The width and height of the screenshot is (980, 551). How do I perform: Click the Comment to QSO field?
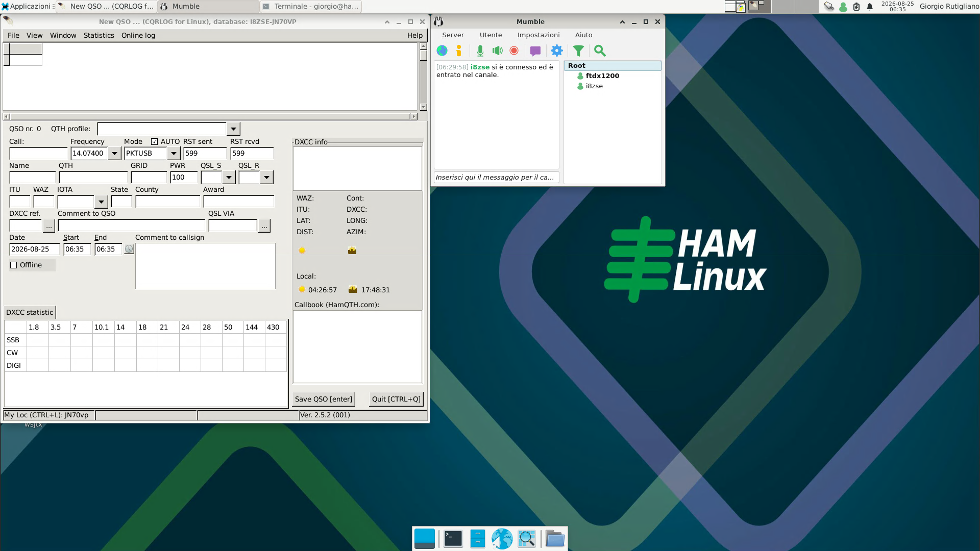131,226
